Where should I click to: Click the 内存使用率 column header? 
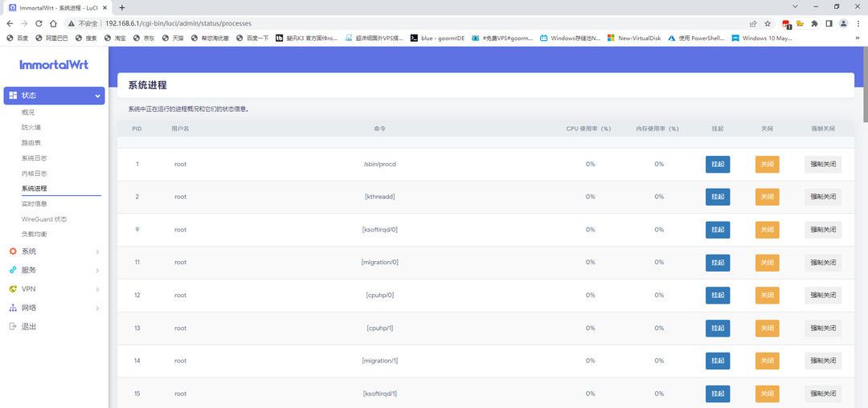click(657, 129)
